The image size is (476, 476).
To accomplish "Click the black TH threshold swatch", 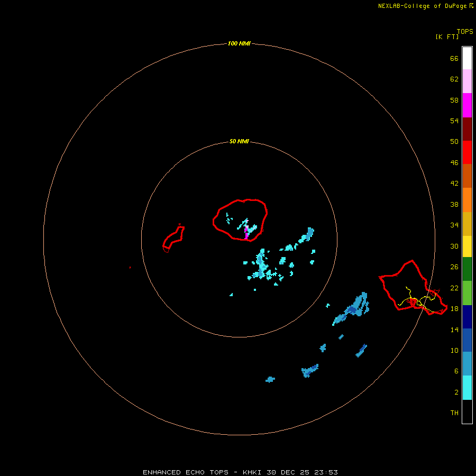I will (x=467, y=411).
